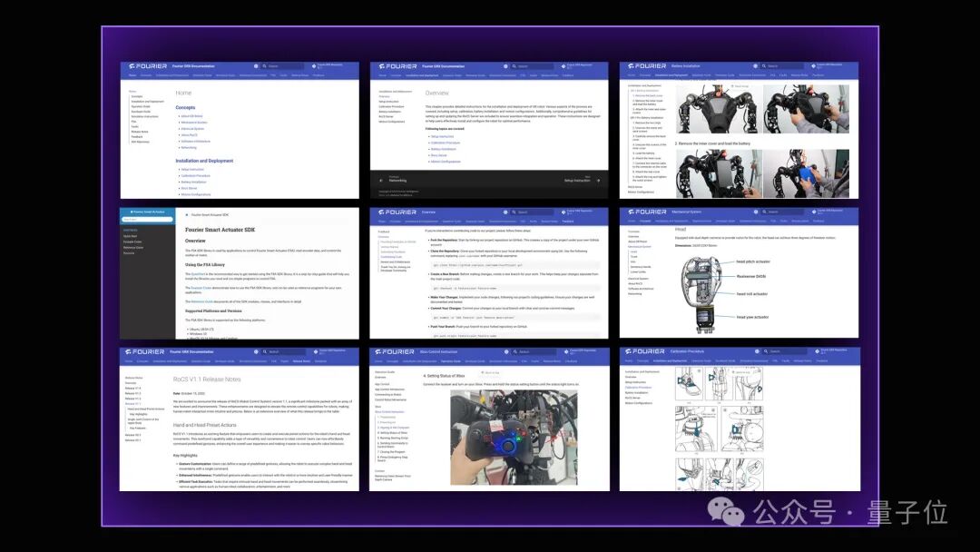Open the repository icon on the Home page header

[x=314, y=65]
